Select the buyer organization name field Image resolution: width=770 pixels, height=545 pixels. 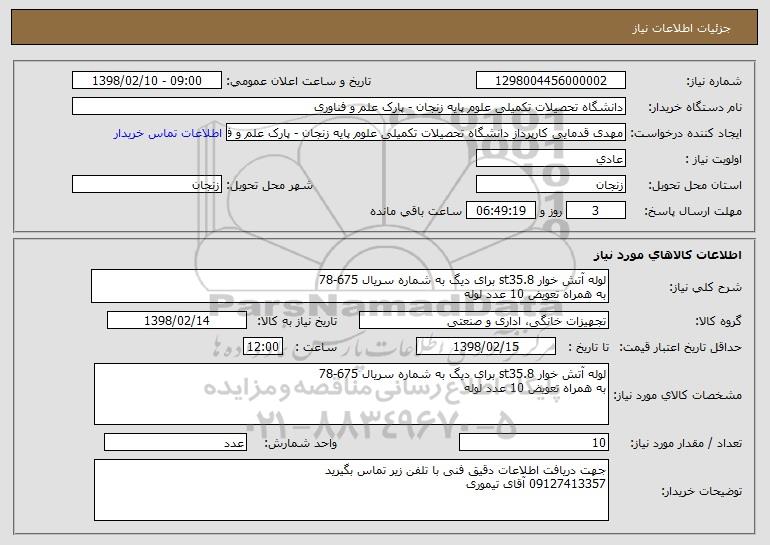click(349, 107)
